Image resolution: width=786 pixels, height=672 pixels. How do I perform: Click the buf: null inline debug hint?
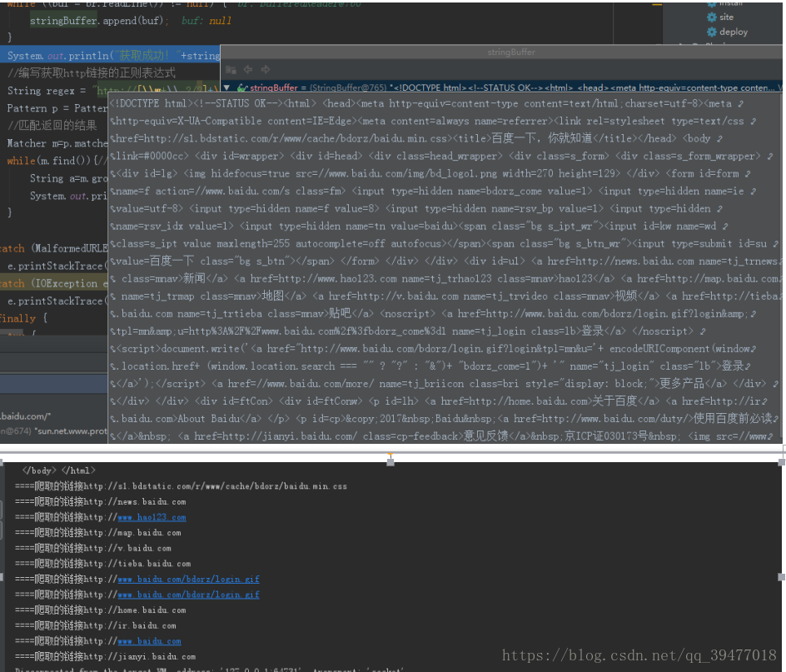point(206,21)
